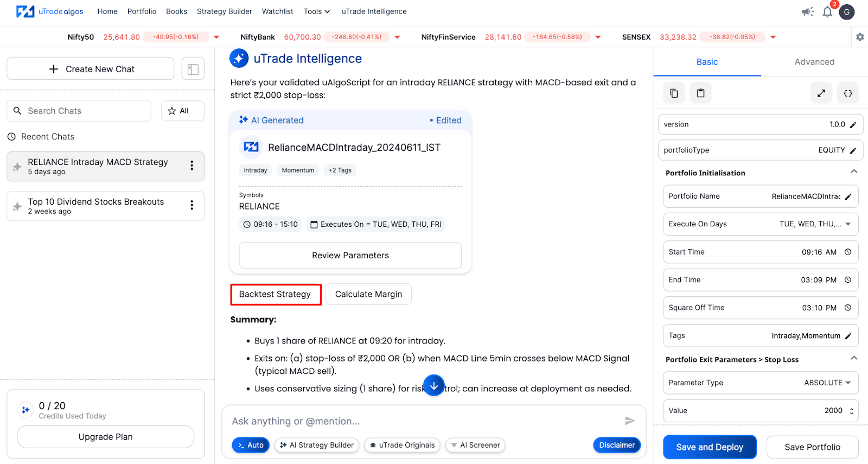Expand the SENSEX ticker dropdown
The width and height of the screenshot is (868, 464).
[773, 37]
